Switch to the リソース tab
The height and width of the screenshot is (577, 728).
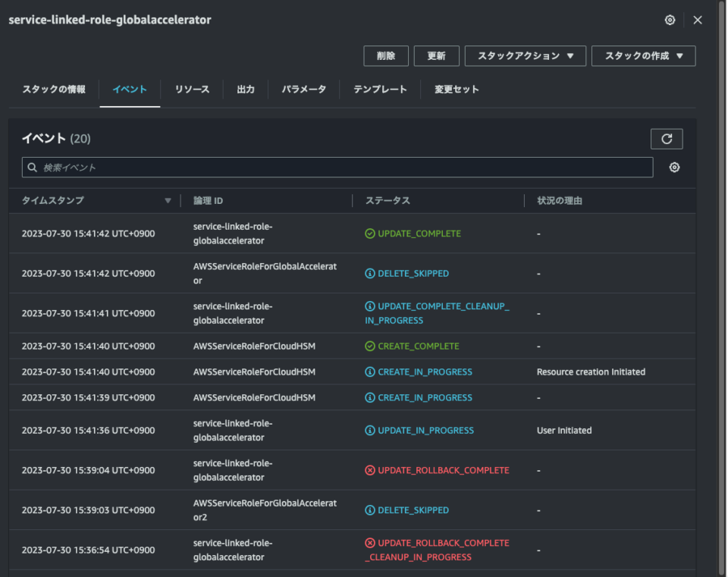[x=192, y=89]
